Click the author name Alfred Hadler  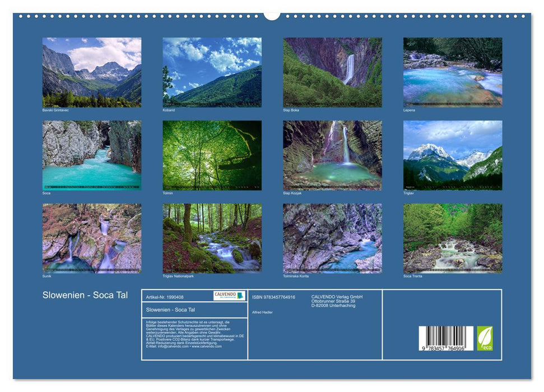pyautogui.click(x=262, y=312)
